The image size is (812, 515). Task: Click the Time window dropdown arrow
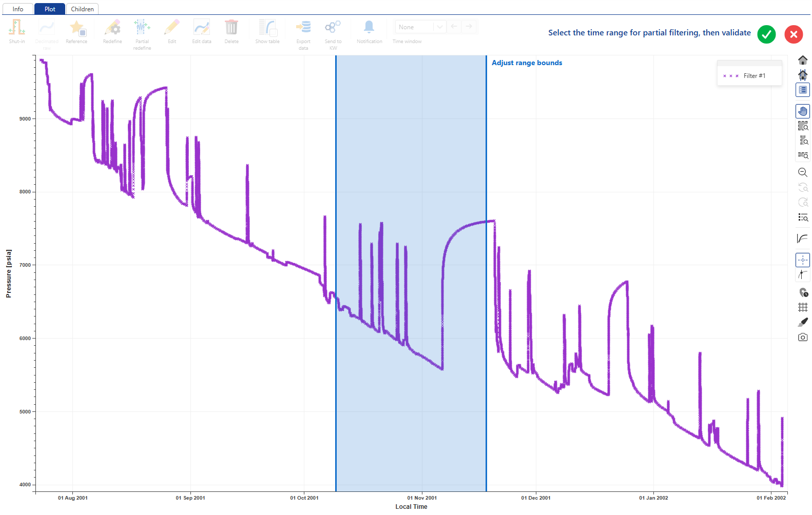click(x=439, y=27)
